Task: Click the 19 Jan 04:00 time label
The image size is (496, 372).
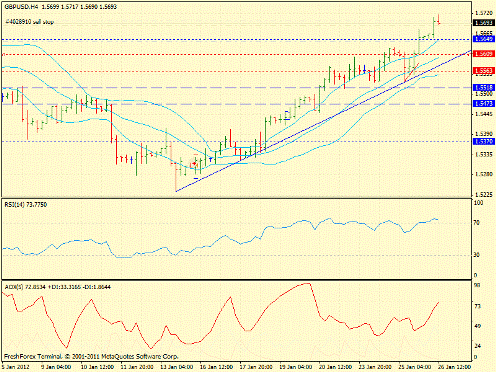Action: click(295, 367)
